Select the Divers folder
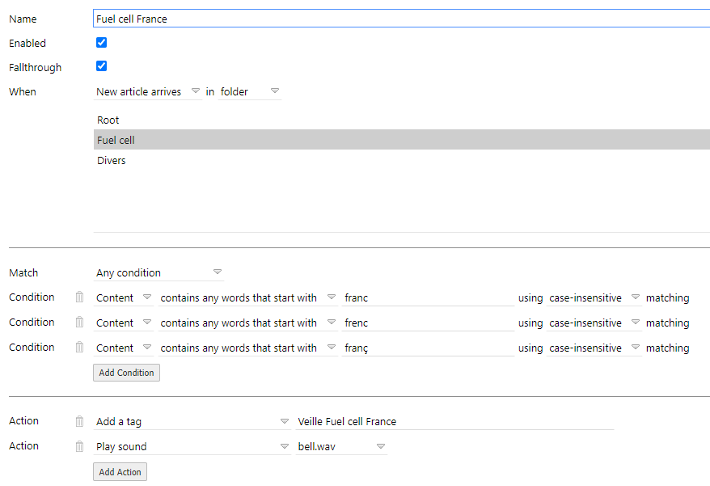 click(x=402, y=160)
